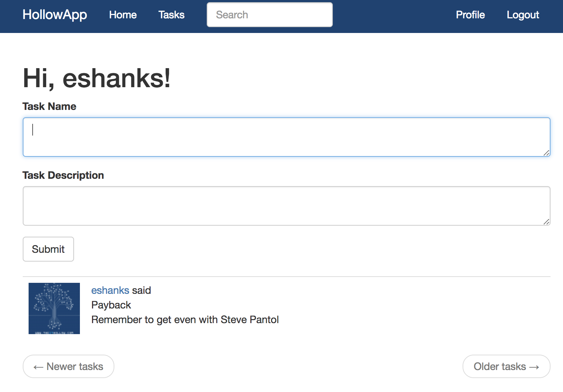Click the "Hi, eshanks!" heading
Screen dimensions: 563x392
97,78
